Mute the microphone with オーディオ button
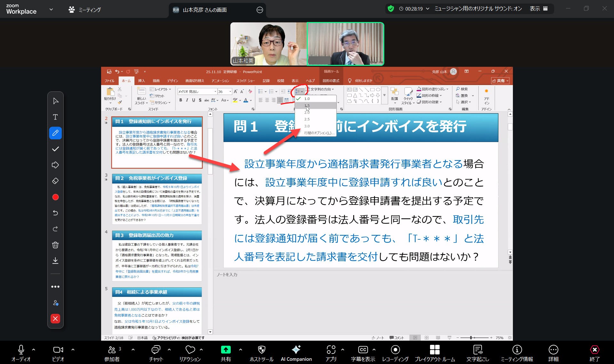 coord(21,353)
